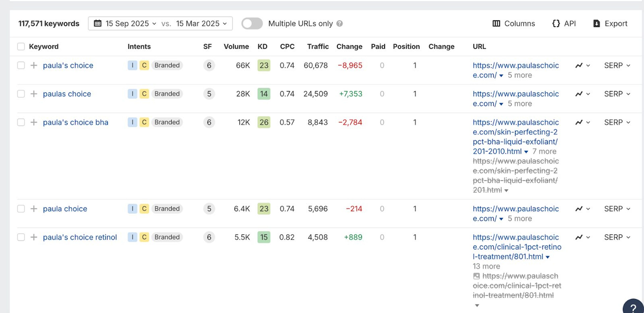Viewport: 644px width, 313px height.
Task: Expand SERP dropdown for paula choice
Action: click(617, 209)
